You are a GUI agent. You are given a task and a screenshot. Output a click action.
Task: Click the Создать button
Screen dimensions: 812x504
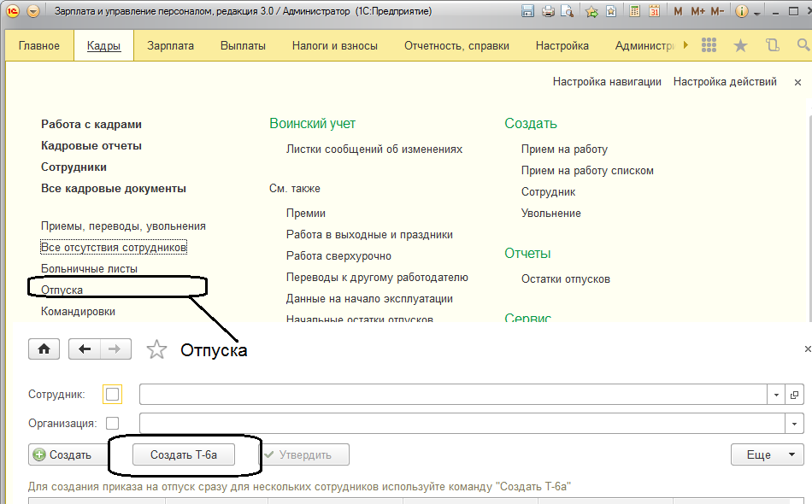(68, 454)
